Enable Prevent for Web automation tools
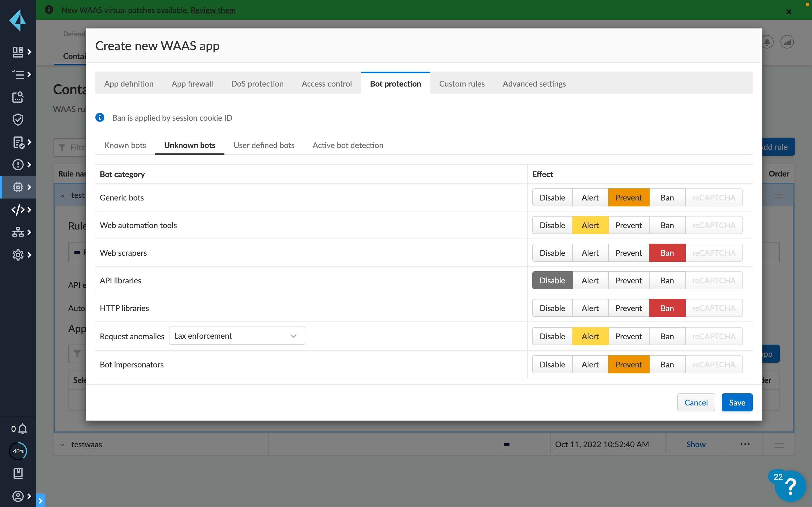Viewport: 812px width, 507px height. pos(628,225)
